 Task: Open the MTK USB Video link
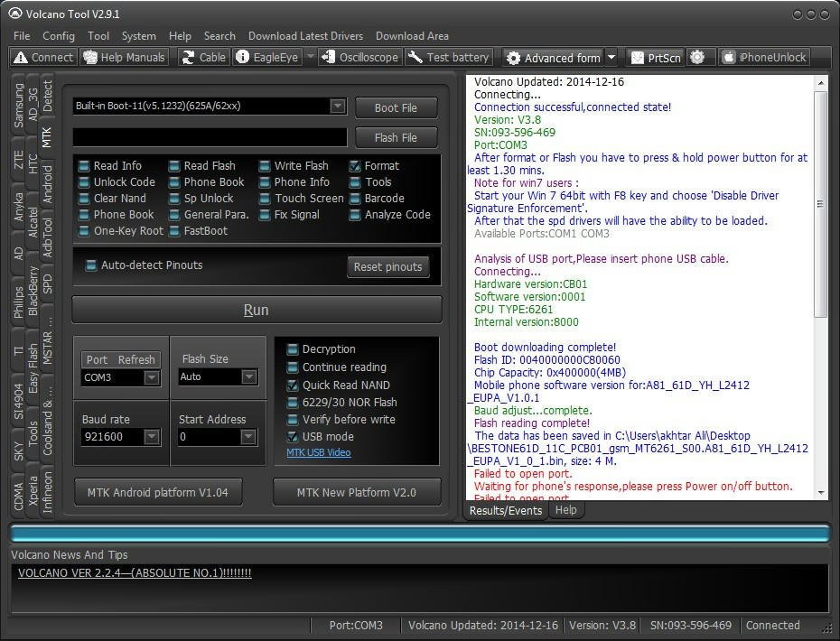[319, 452]
